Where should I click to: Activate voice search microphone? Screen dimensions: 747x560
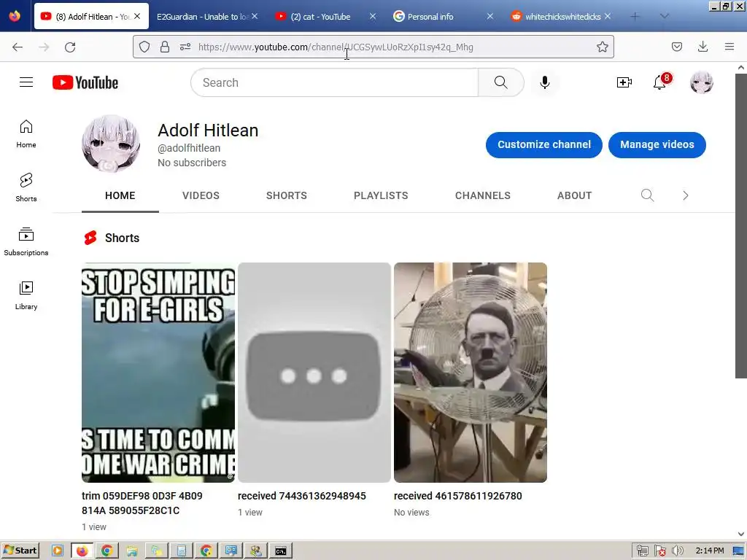pyautogui.click(x=544, y=82)
